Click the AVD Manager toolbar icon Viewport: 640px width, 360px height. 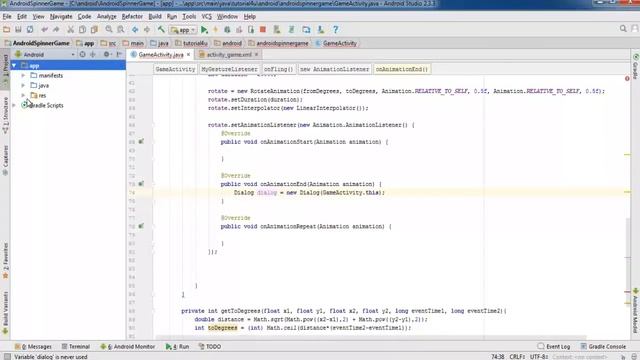277,29
